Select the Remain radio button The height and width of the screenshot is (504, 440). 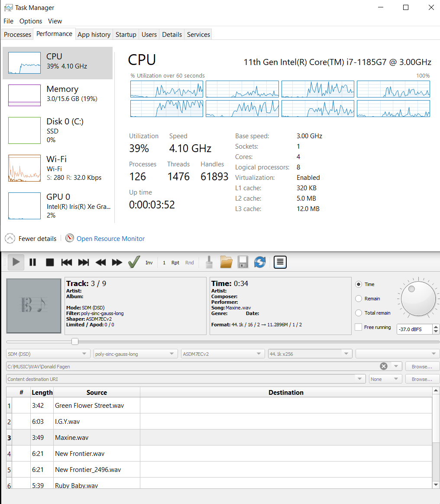[359, 299]
